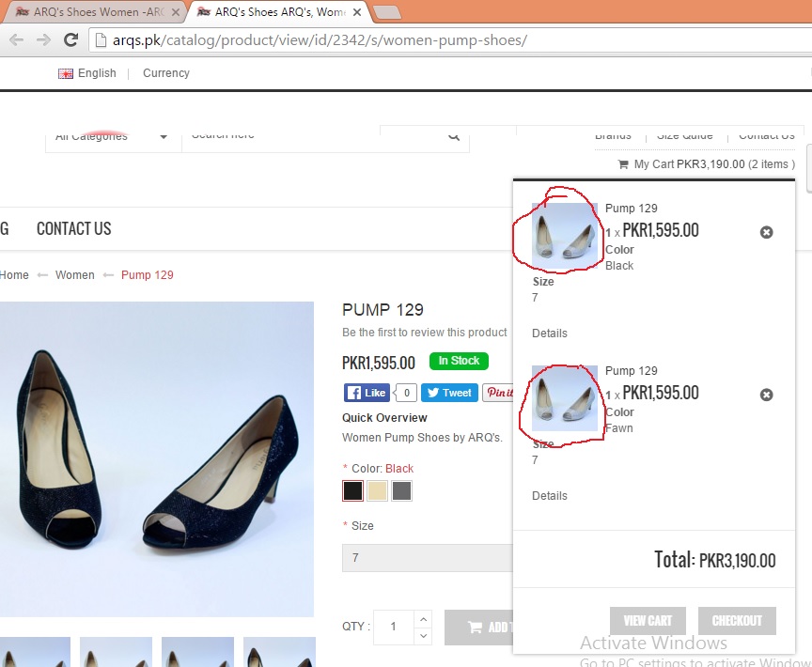812x667 pixels.
Task: Click the CHECKOUT button
Action: coord(737,621)
